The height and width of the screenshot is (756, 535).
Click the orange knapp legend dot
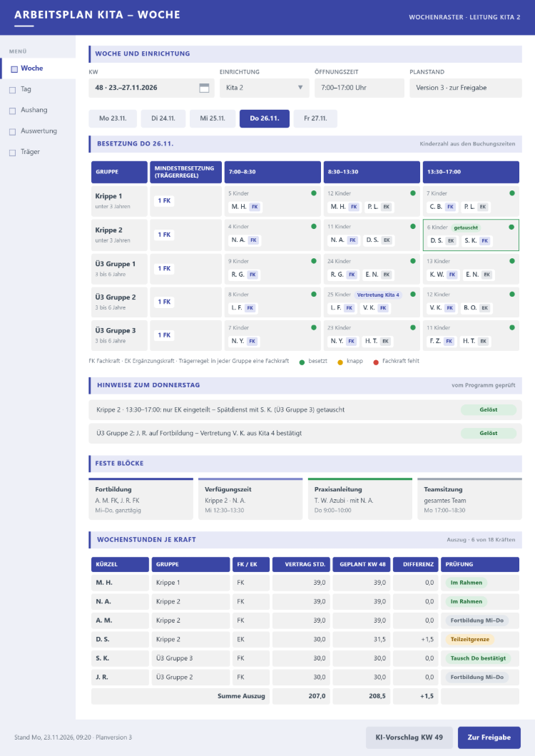tap(340, 362)
